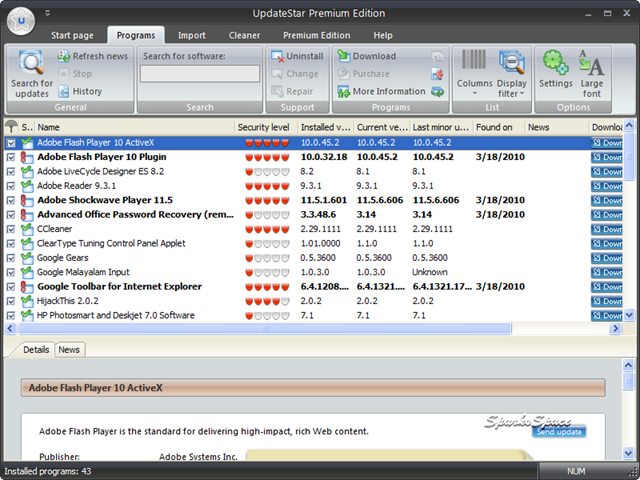Click the Refresh news icon
The width and height of the screenshot is (640, 480).
coord(64,56)
